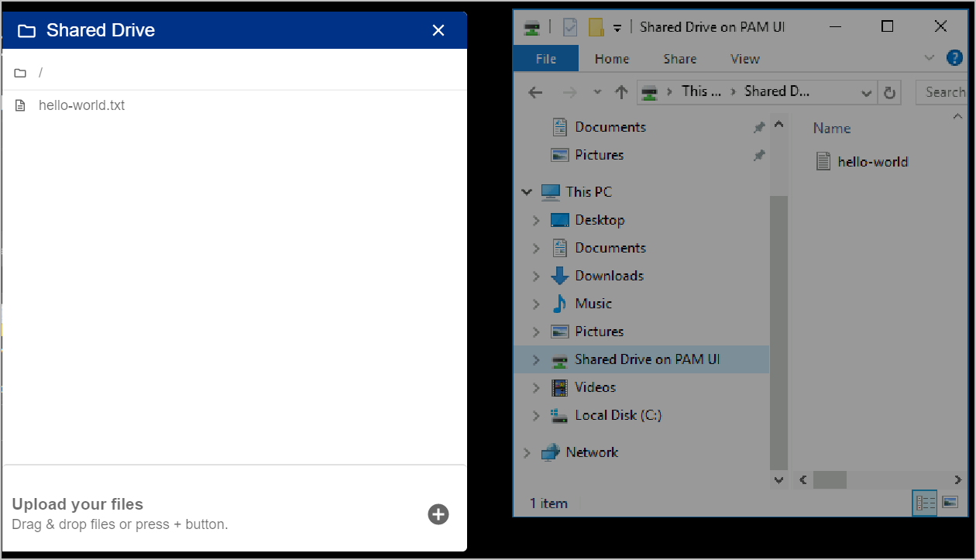976x560 pixels.
Task: Unpin Pictures from Quick access
Action: (x=759, y=154)
